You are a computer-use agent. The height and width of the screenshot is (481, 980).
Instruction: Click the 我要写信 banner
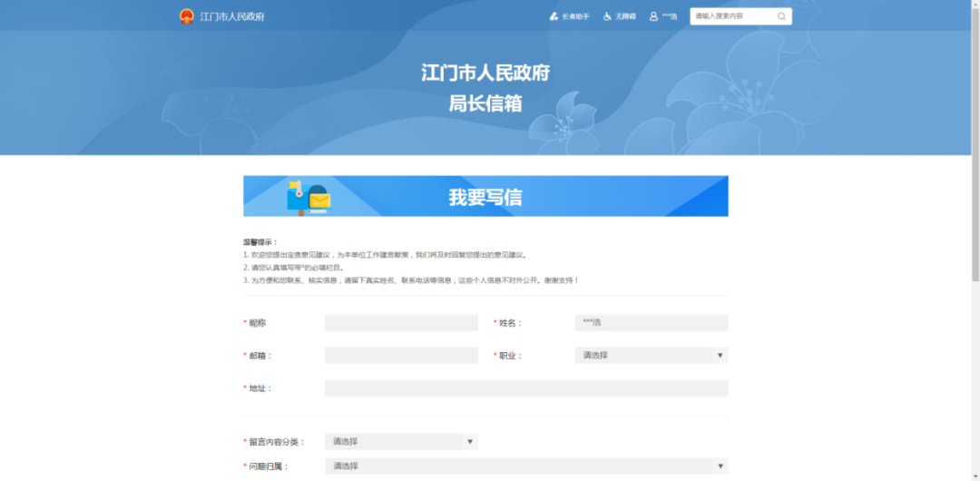(x=485, y=196)
